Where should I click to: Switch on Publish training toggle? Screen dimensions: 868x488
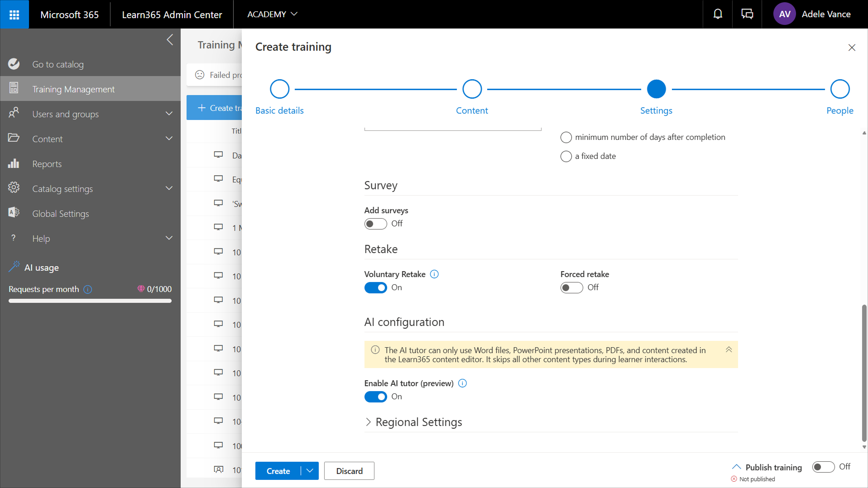(823, 467)
